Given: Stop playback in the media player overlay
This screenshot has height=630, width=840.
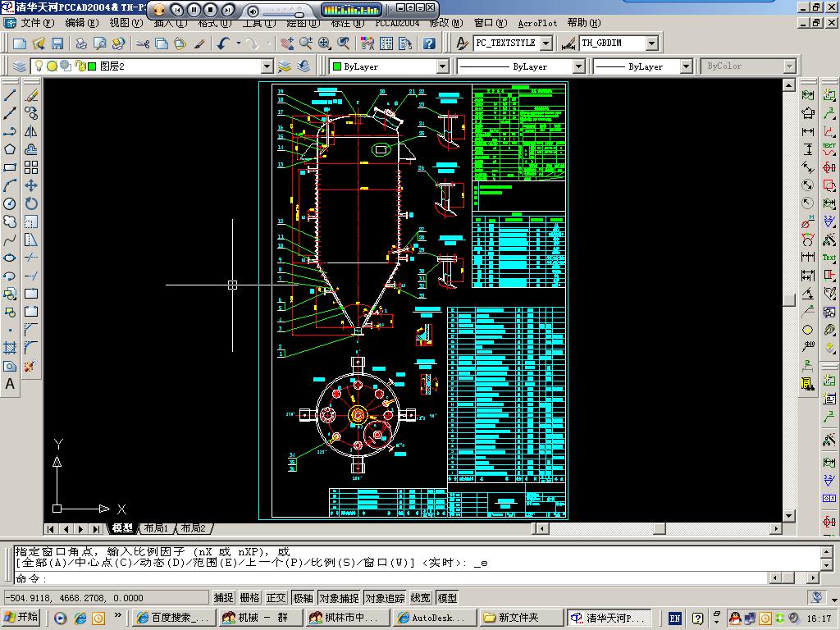Looking at the screenshot, I should click(211, 10).
